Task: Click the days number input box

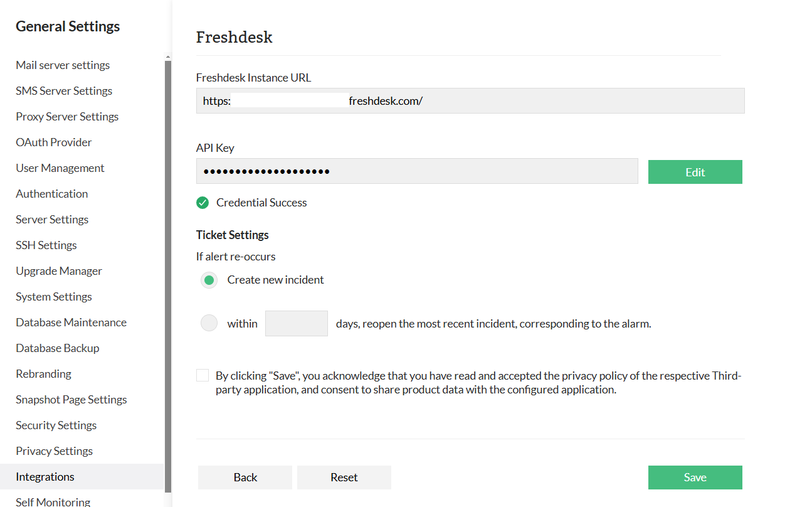Action: [297, 323]
